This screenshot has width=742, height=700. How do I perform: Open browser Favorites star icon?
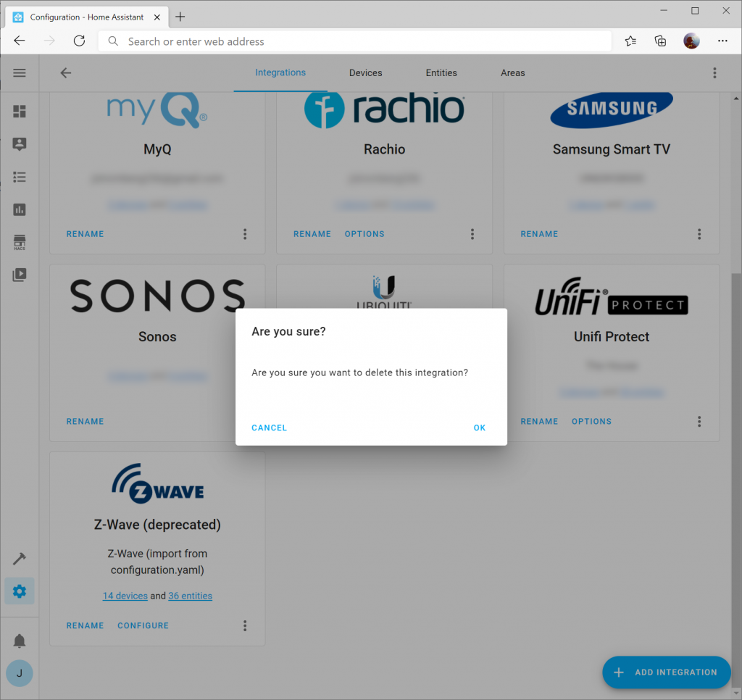click(630, 41)
